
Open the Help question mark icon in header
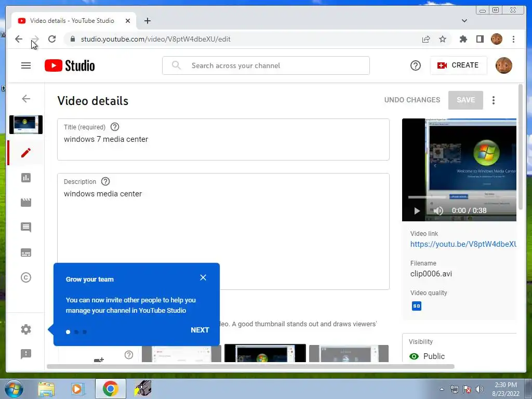pyautogui.click(x=415, y=65)
